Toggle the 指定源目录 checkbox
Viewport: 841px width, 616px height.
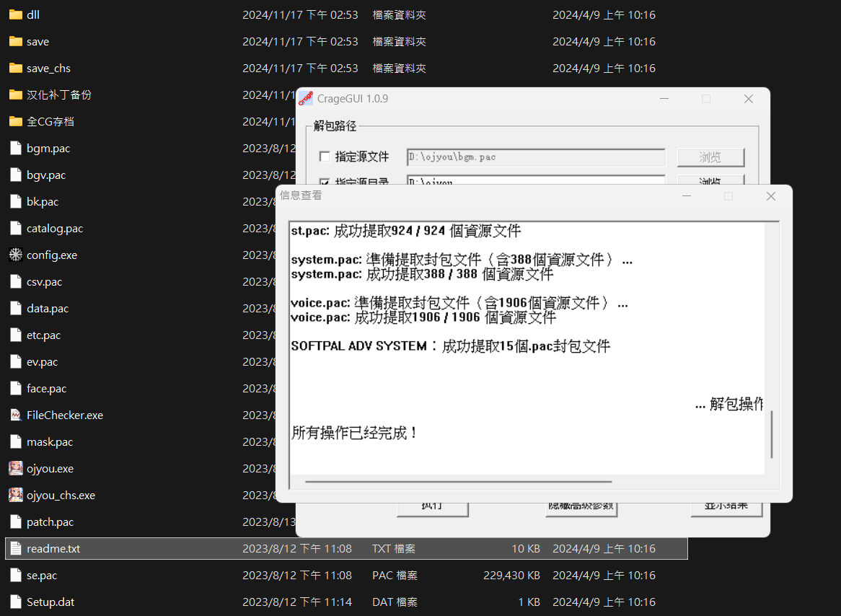point(325,181)
